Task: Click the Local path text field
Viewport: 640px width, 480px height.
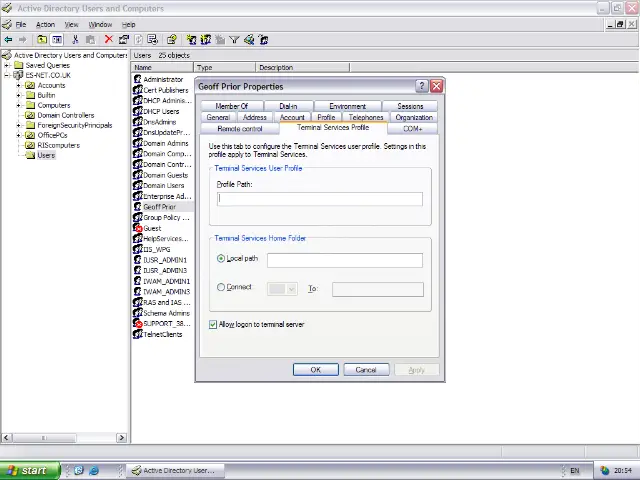Action: tap(345, 260)
